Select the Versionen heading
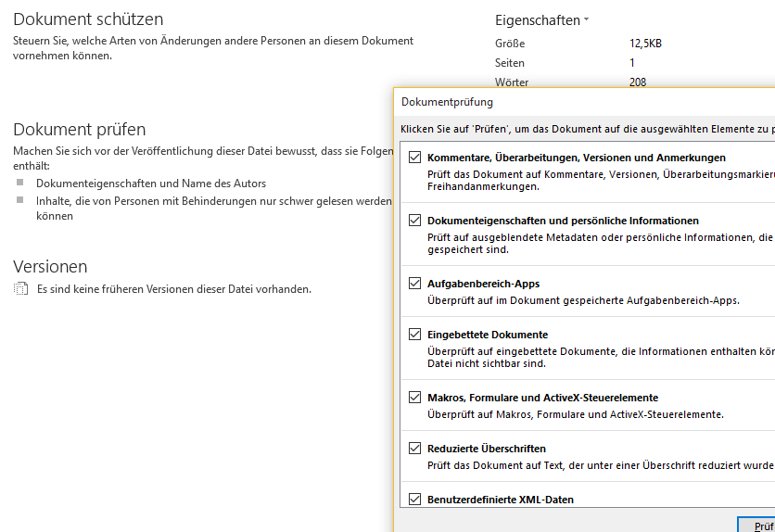This screenshot has width=775, height=532. [50, 267]
